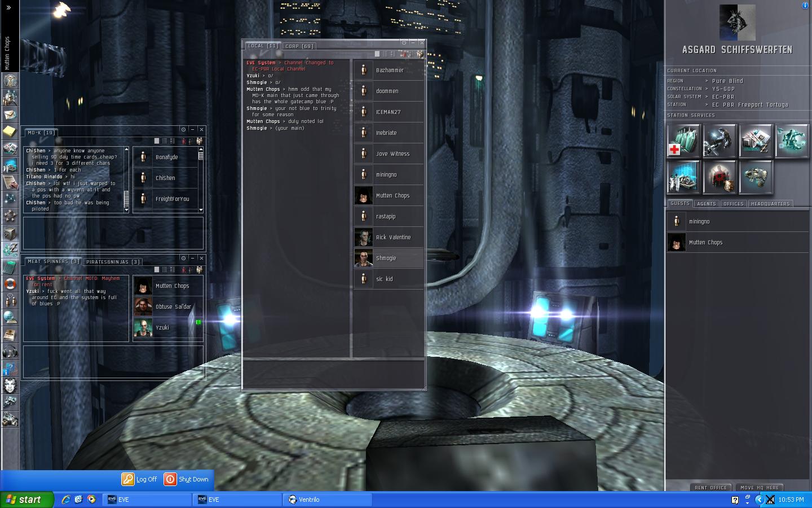The height and width of the screenshot is (508, 812).
Task: Open the teal hologram figure station service
Action: pyautogui.click(x=792, y=141)
